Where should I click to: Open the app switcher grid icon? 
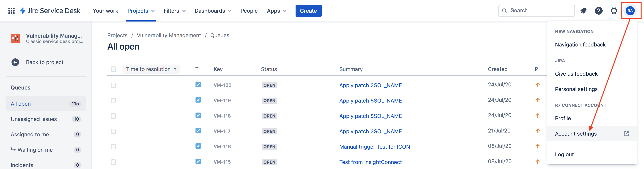coord(11,11)
